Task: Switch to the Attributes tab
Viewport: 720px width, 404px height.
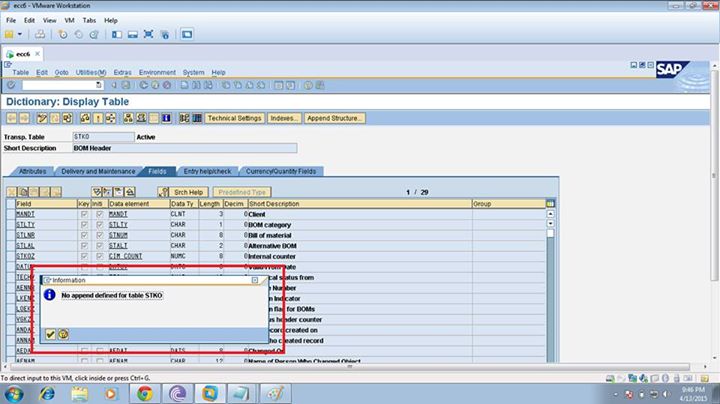Action: click(32, 171)
